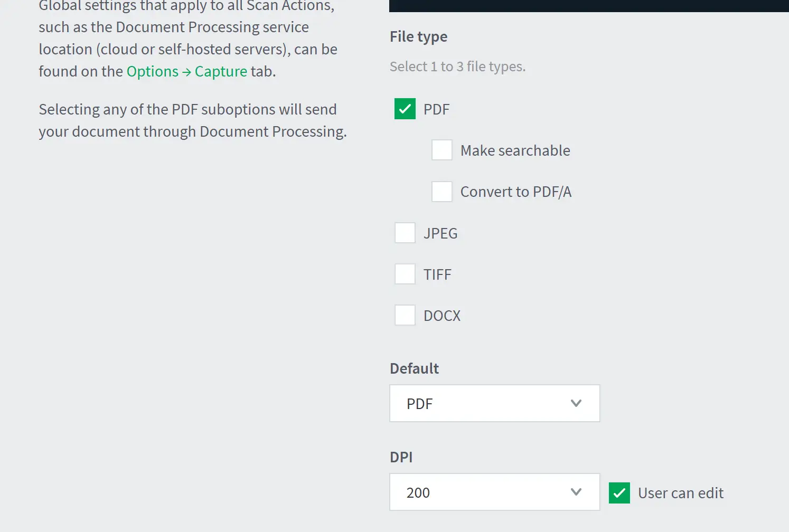Click the Default dropdown chevron arrow
The image size is (789, 532).
[x=576, y=403]
